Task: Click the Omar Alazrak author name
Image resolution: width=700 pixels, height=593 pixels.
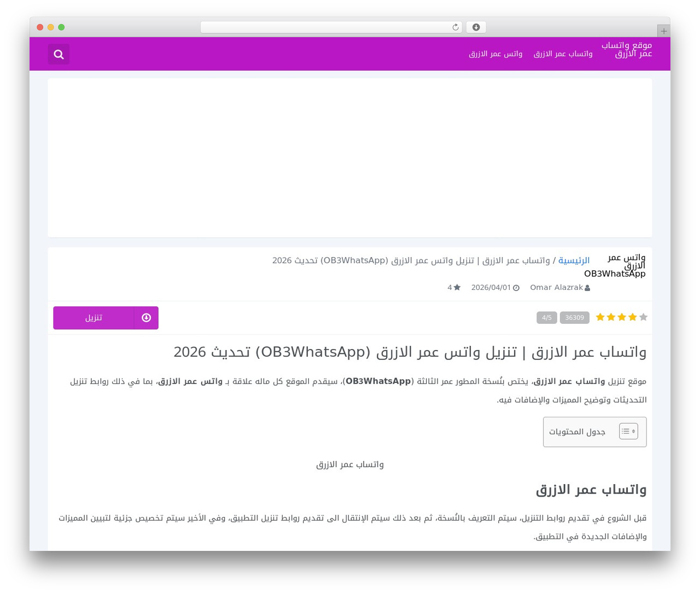Action: (x=556, y=288)
